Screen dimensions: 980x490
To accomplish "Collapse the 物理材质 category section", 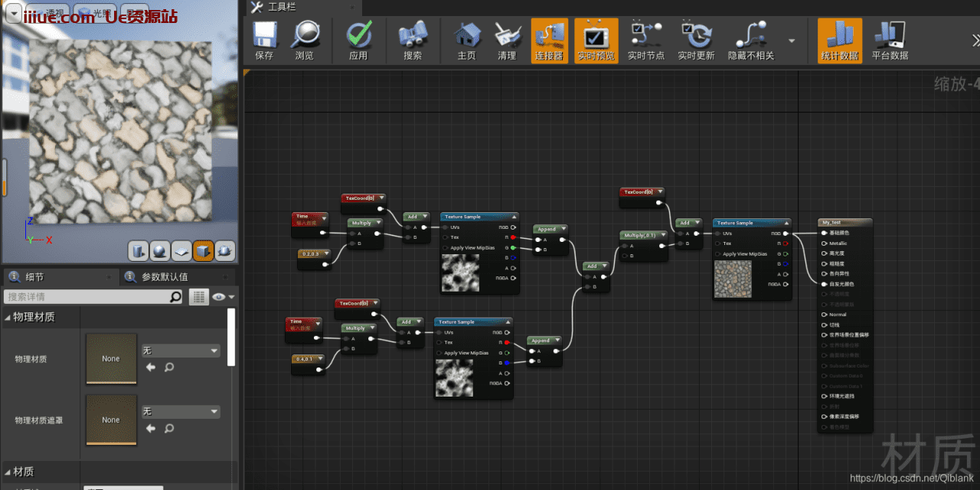I will coord(9,317).
